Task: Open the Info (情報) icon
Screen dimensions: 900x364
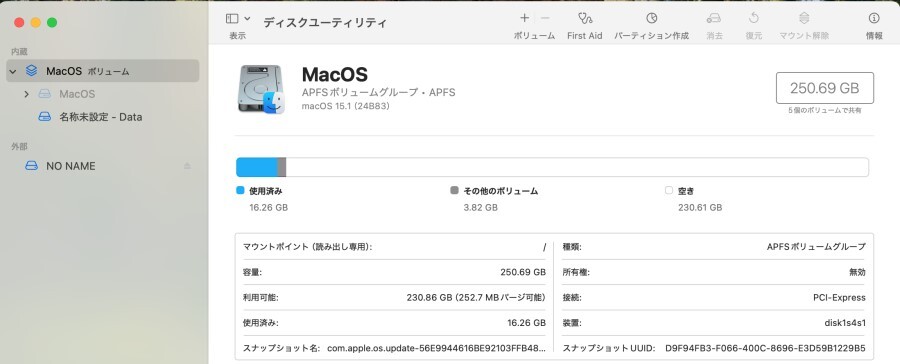Action: coord(874,18)
